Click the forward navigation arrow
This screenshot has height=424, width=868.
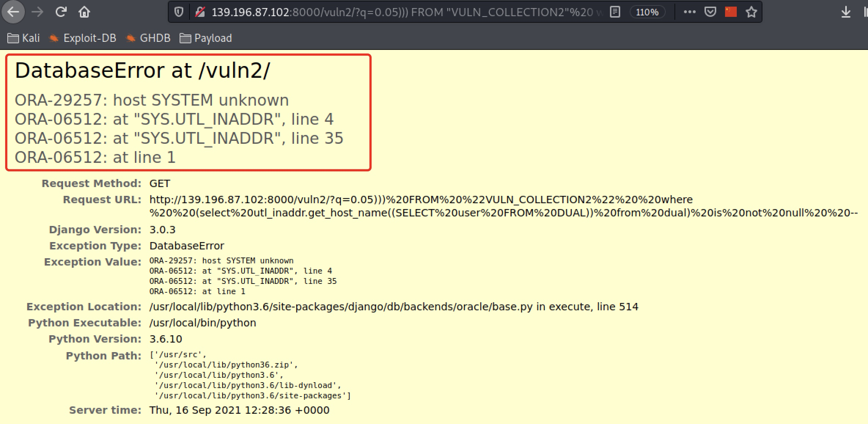coord(37,12)
